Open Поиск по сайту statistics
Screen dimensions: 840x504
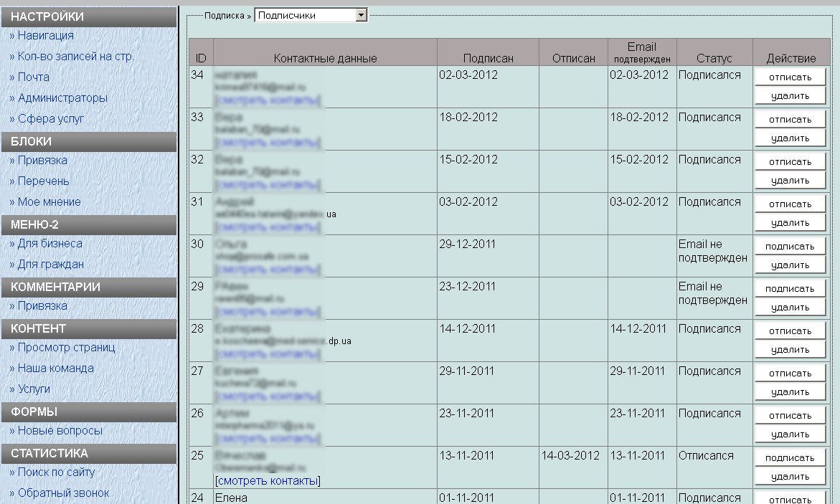tap(56, 472)
